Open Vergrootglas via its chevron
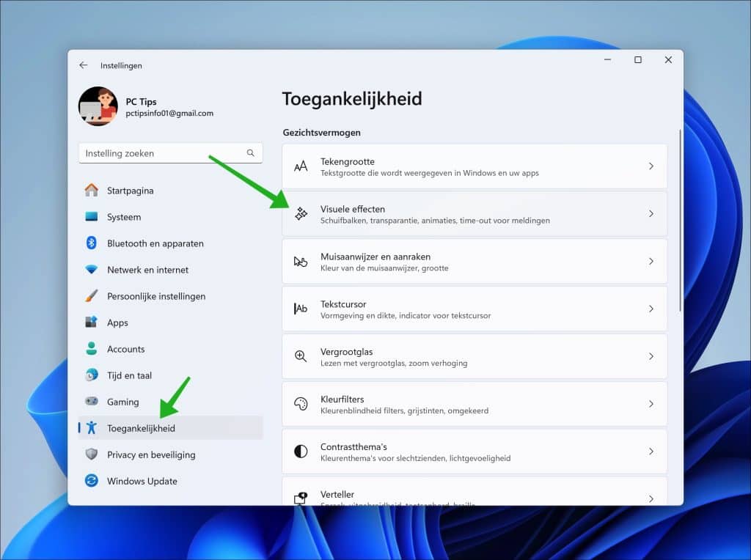 point(651,356)
